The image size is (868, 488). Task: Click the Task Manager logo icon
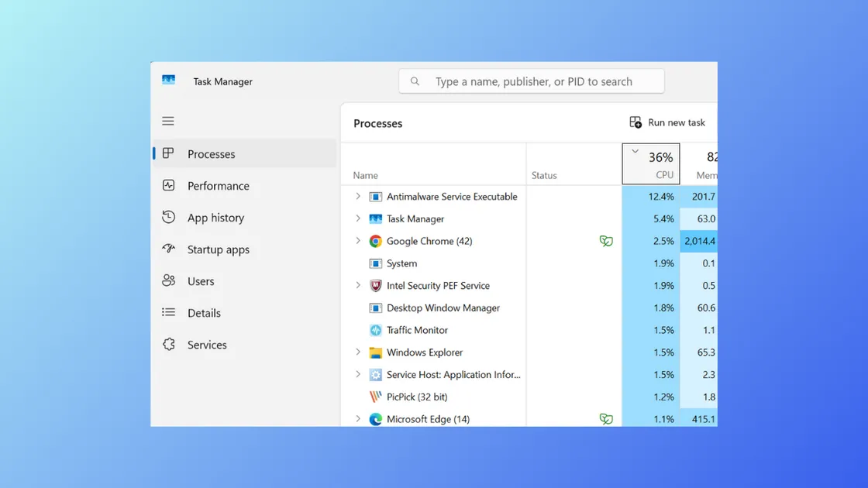170,80
